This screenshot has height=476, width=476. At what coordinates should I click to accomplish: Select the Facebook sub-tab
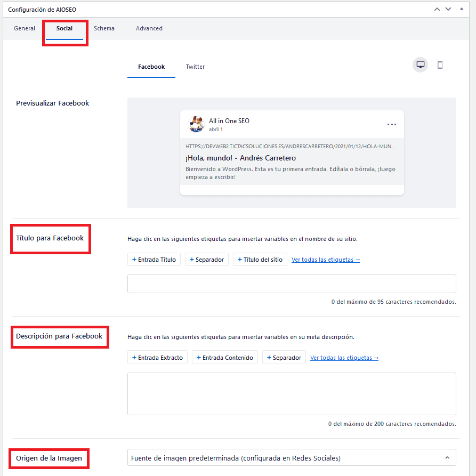pos(151,67)
